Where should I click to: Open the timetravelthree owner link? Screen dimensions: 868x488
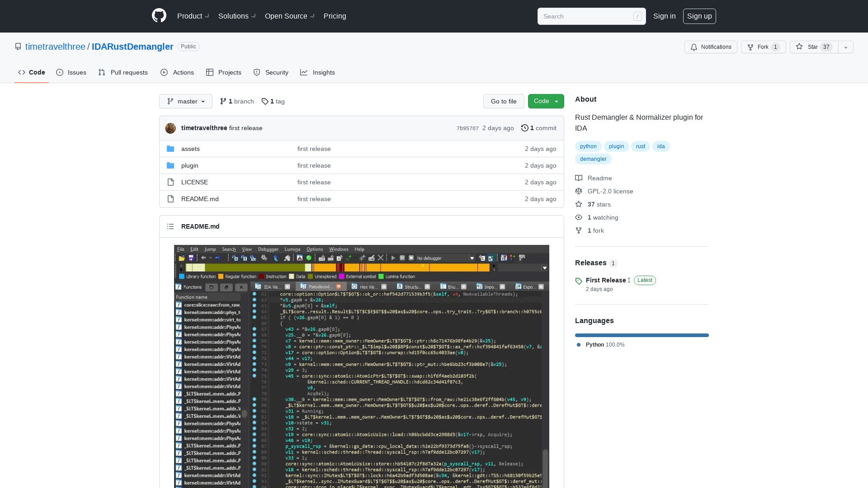tap(55, 47)
